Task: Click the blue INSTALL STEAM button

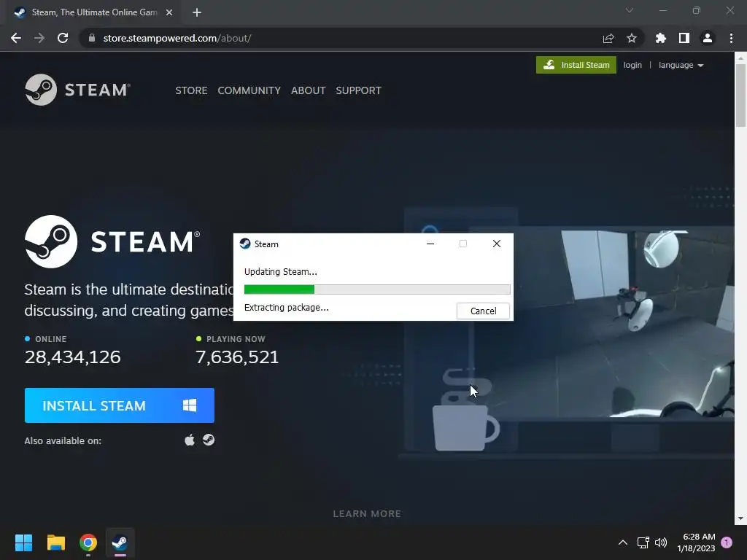Action: coord(119,405)
